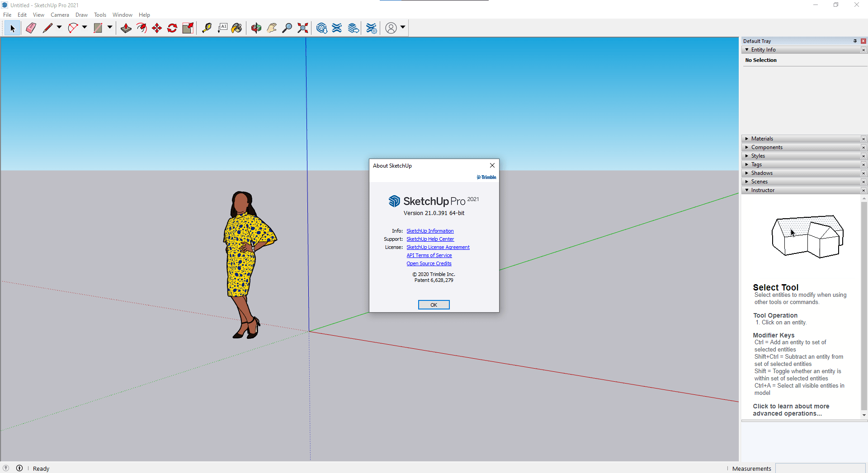This screenshot has height=473, width=868.
Task: Open the File menu
Action: tap(7, 15)
